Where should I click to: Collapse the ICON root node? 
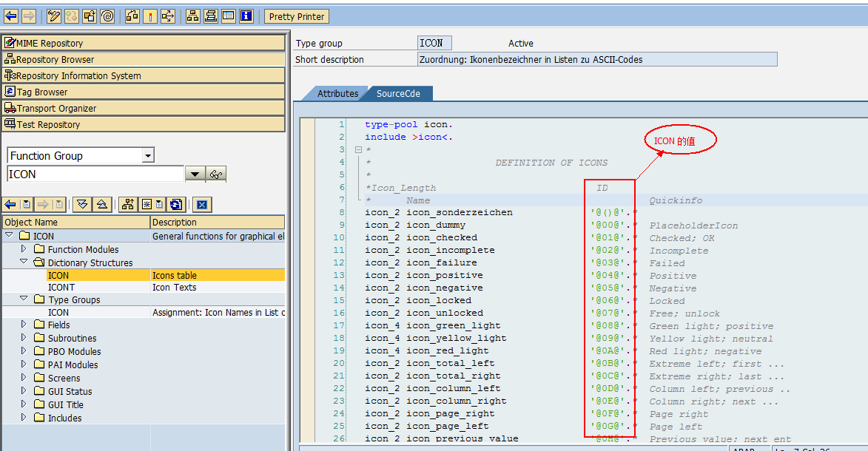tap(10, 236)
